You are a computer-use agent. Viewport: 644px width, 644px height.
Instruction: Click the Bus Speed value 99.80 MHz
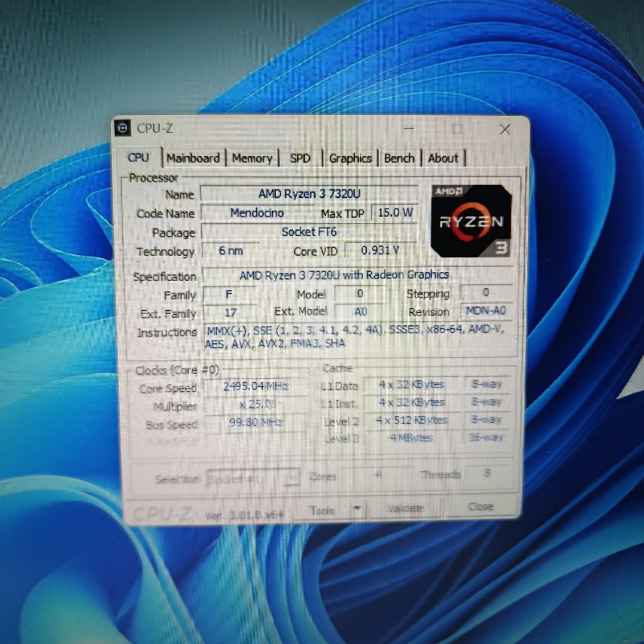[256, 422]
